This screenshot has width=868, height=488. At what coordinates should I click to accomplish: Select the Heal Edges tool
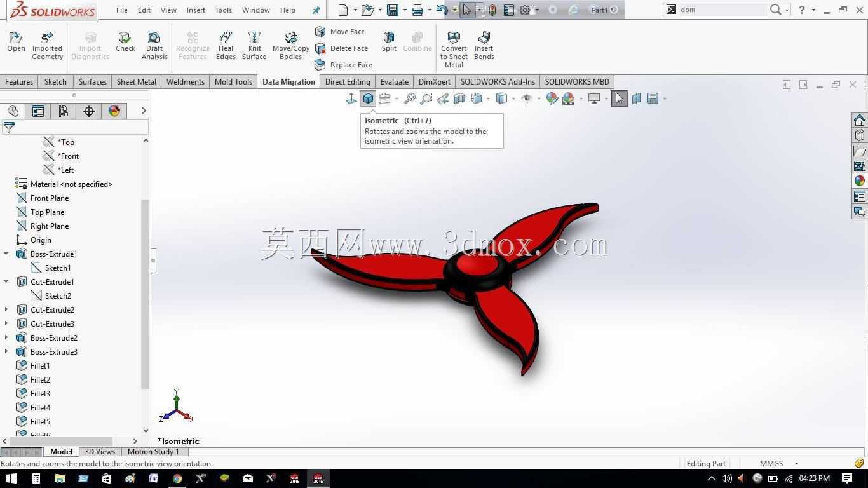point(226,46)
